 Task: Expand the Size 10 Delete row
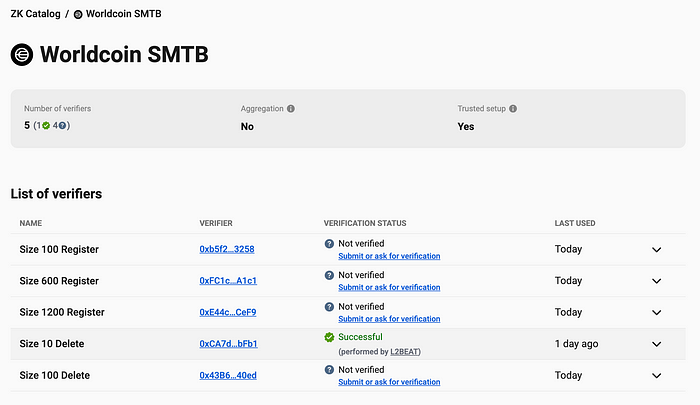(x=656, y=344)
